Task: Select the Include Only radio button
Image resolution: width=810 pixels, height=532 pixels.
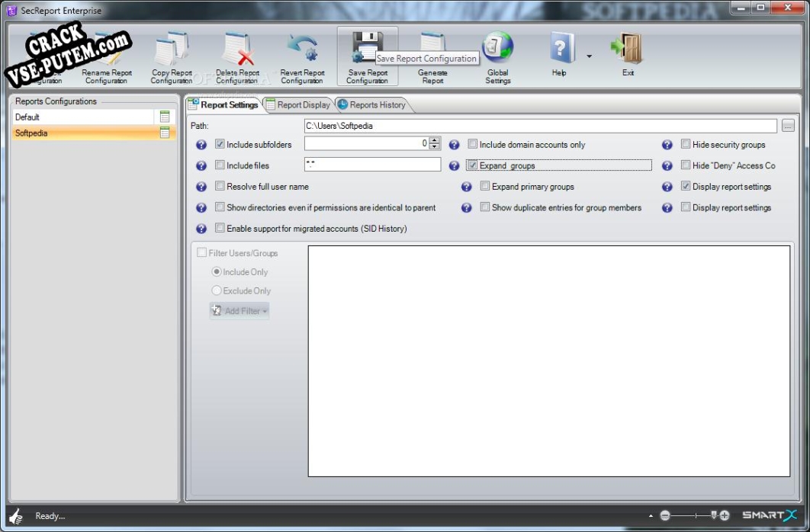Action: 217,271
